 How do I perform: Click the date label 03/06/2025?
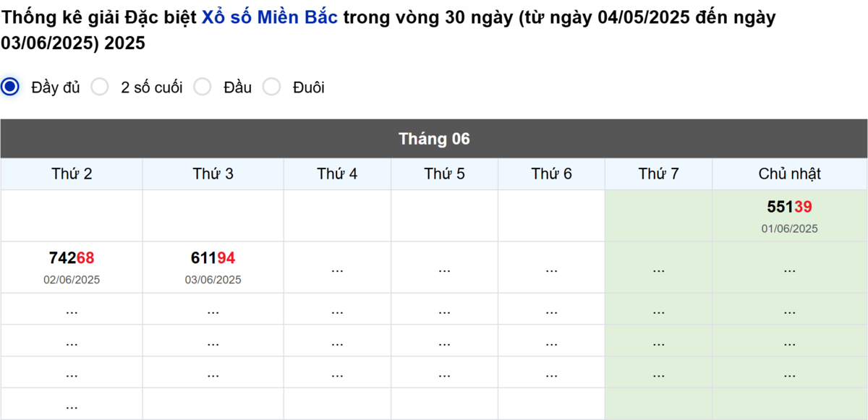(213, 279)
